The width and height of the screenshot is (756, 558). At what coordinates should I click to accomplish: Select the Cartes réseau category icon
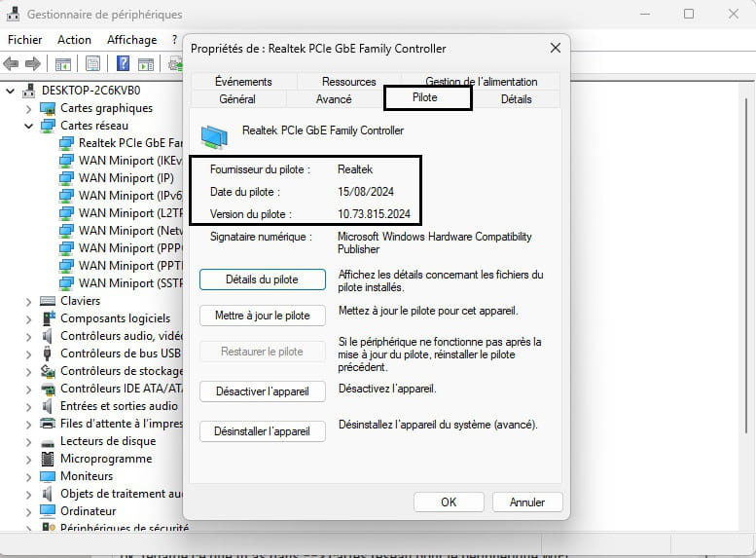tap(48, 126)
